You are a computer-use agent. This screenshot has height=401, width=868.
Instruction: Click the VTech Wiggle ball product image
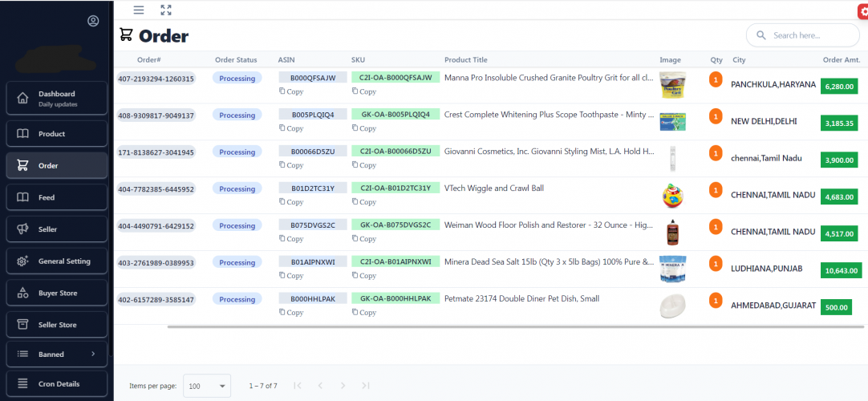click(x=672, y=196)
